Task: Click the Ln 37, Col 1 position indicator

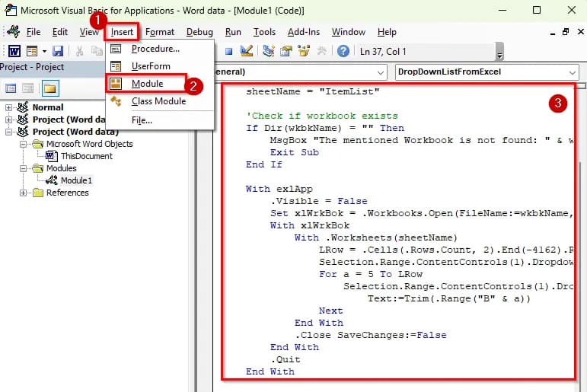Action: coord(383,52)
